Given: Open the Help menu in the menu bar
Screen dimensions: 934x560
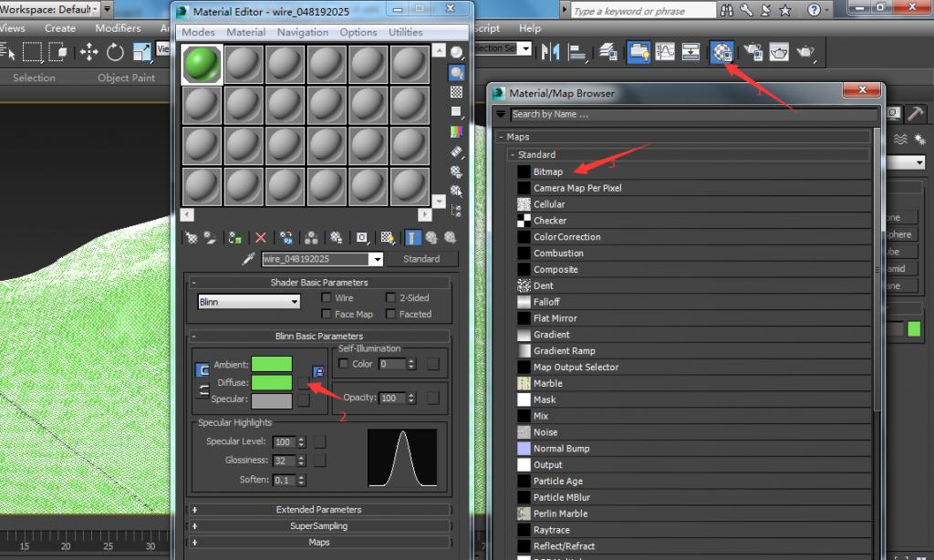Looking at the screenshot, I should tap(529, 28).
